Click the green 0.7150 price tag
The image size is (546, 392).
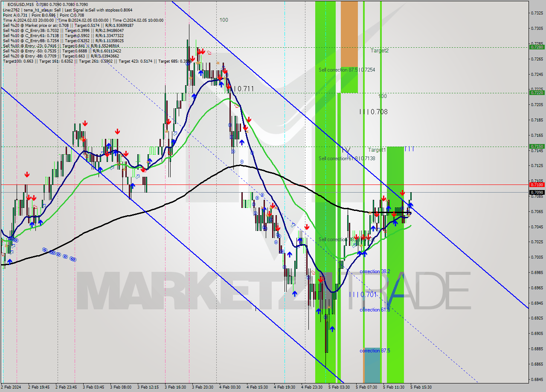pos(537,146)
